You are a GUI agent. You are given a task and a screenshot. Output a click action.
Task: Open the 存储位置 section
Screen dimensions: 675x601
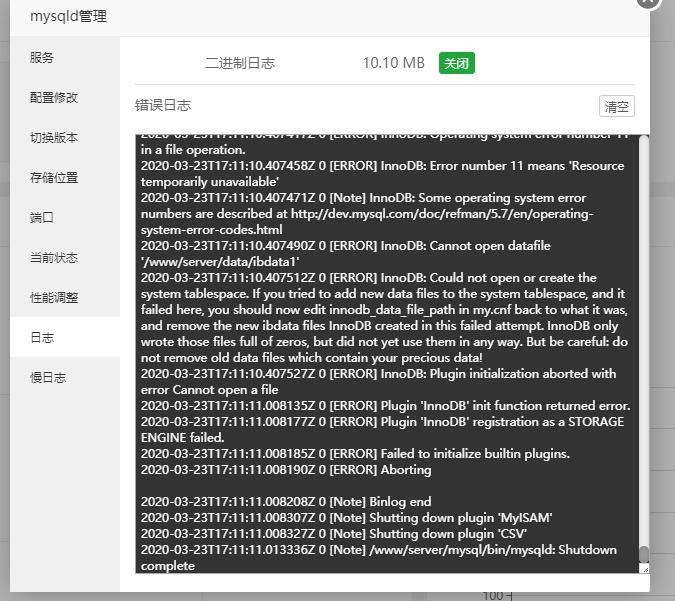coord(65,177)
